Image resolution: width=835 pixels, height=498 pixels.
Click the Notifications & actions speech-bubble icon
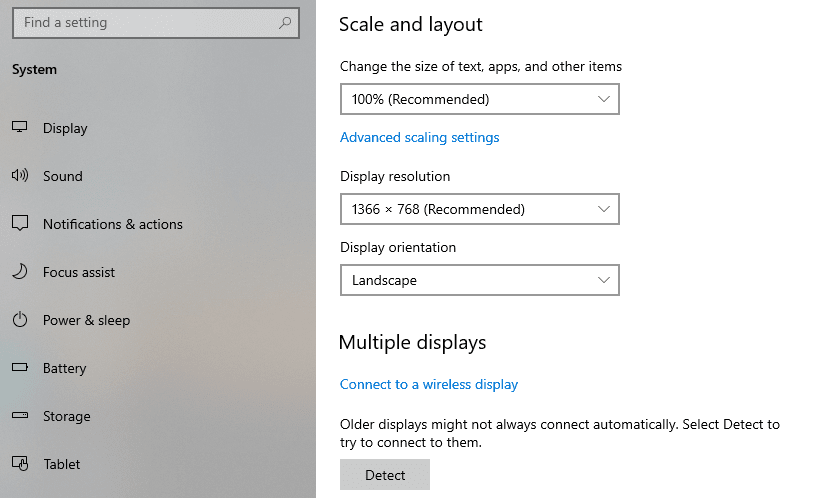pos(19,224)
